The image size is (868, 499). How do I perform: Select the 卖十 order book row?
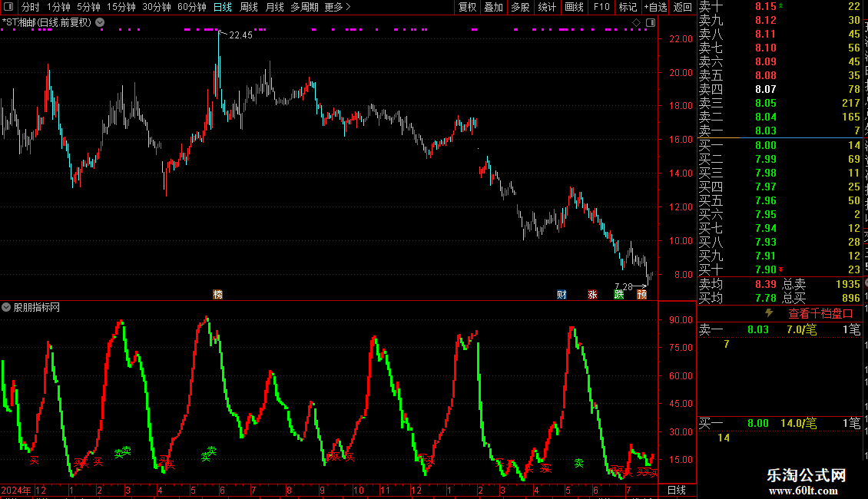click(780, 6)
